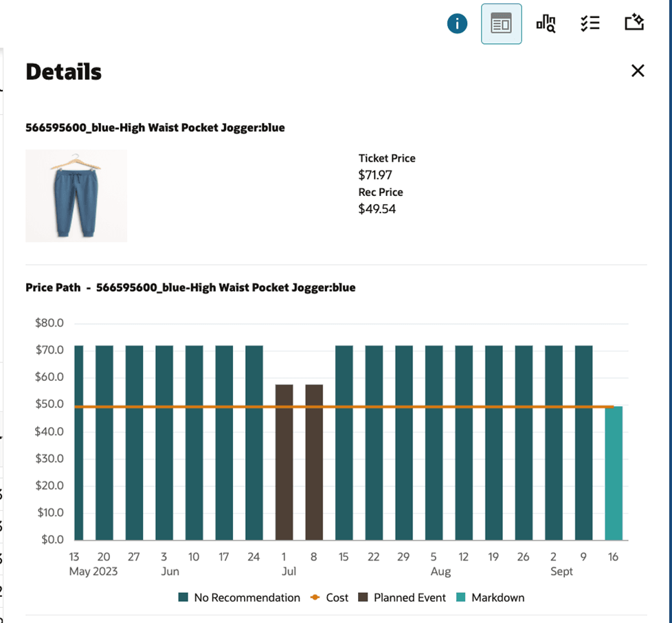Open the chart analysis icon
The width and height of the screenshot is (672, 623).
pos(546,23)
